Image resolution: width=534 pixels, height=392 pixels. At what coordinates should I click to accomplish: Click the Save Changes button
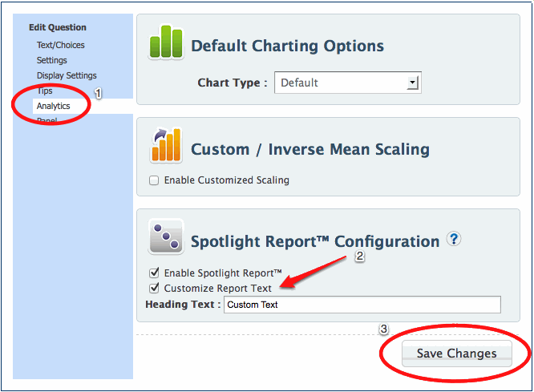pyautogui.click(x=457, y=354)
